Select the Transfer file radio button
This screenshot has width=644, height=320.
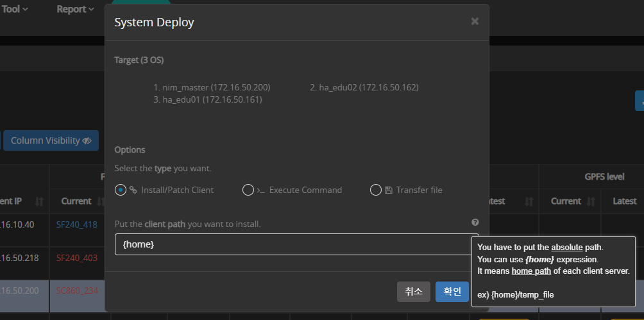376,190
